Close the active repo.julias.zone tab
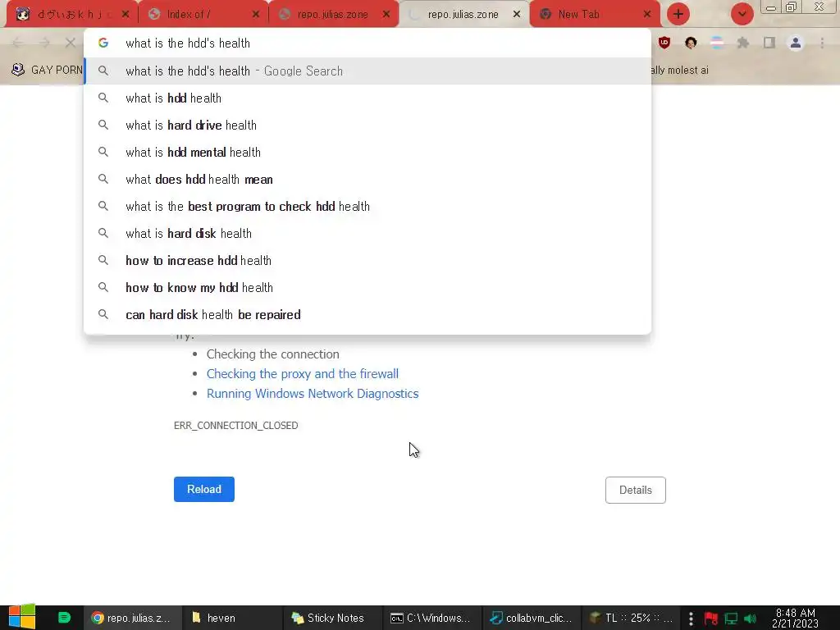 (x=517, y=15)
